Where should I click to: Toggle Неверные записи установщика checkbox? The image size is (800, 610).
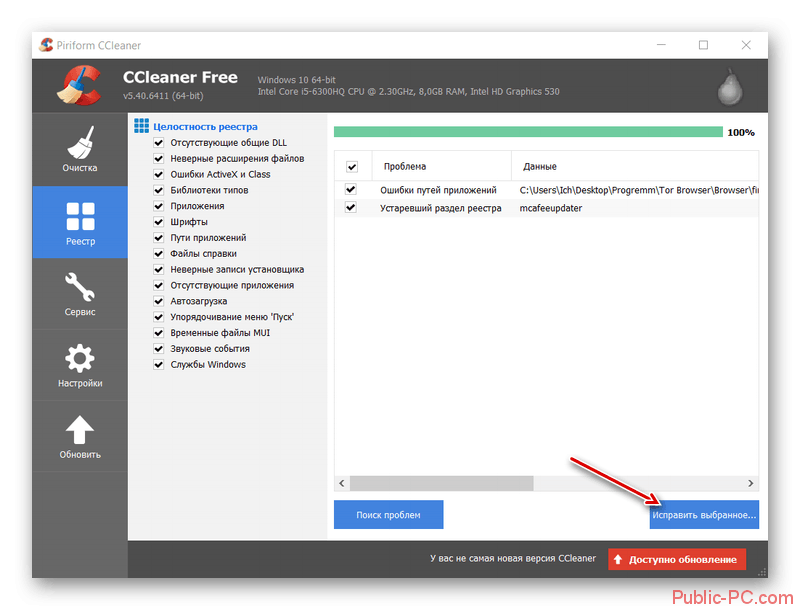(159, 269)
